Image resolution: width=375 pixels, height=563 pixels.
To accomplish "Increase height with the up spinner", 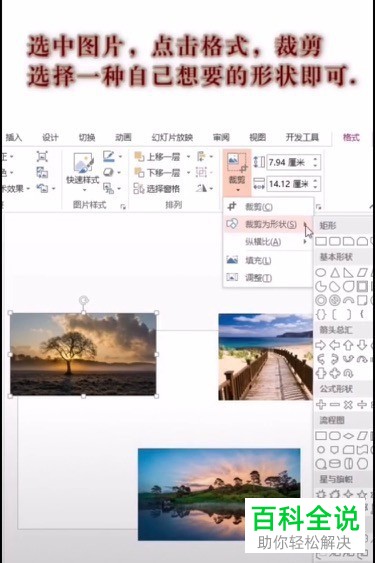I will (x=315, y=159).
